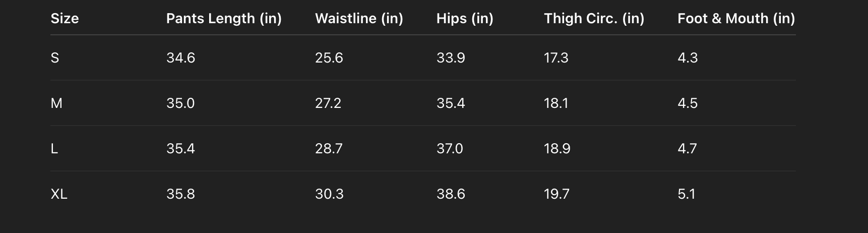Viewport: 868px width, 233px height.
Task: Click the Hips (in) column header
Action: [464, 19]
